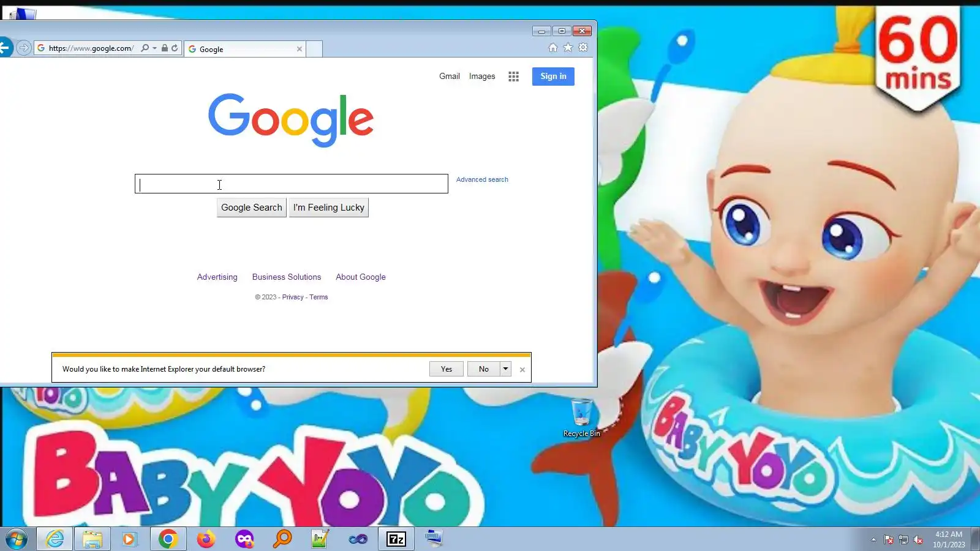Viewport: 980px width, 551px height.
Task: Click the search magnifier in address bar
Action: point(145,48)
